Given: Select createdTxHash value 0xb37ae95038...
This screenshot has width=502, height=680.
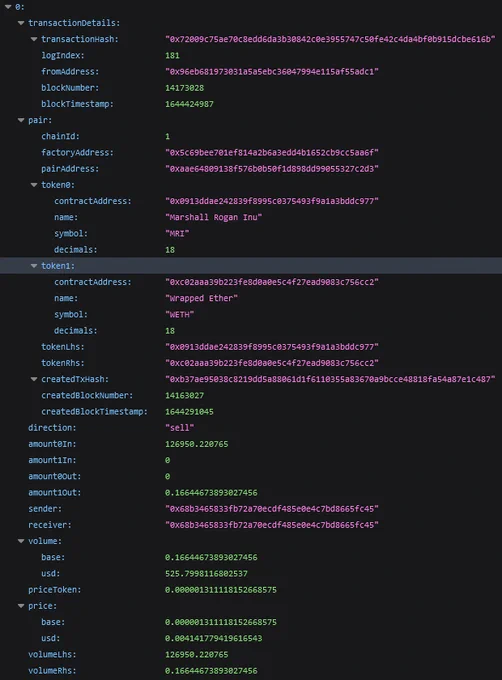Looking at the screenshot, I should (330, 379).
